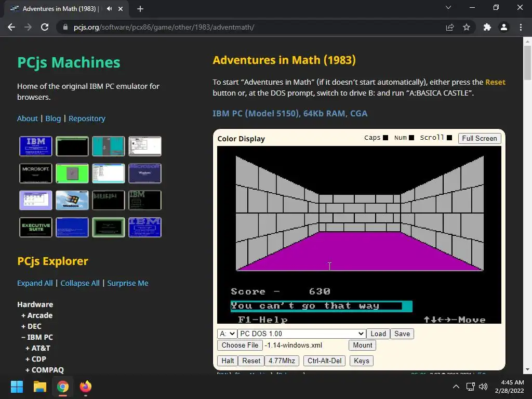This screenshot has width=532, height=399.
Task: Share this page via the share icon
Action: pos(450,27)
